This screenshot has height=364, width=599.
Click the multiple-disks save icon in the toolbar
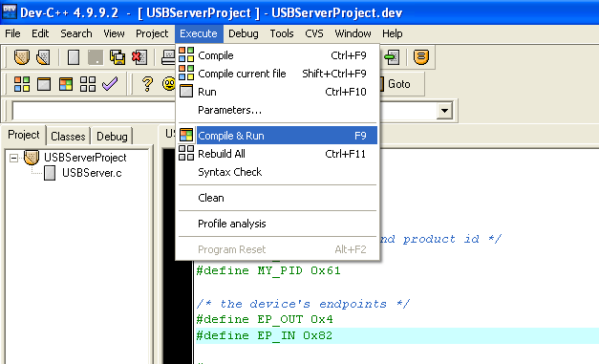pyautogui.click(x=118, y=57)
